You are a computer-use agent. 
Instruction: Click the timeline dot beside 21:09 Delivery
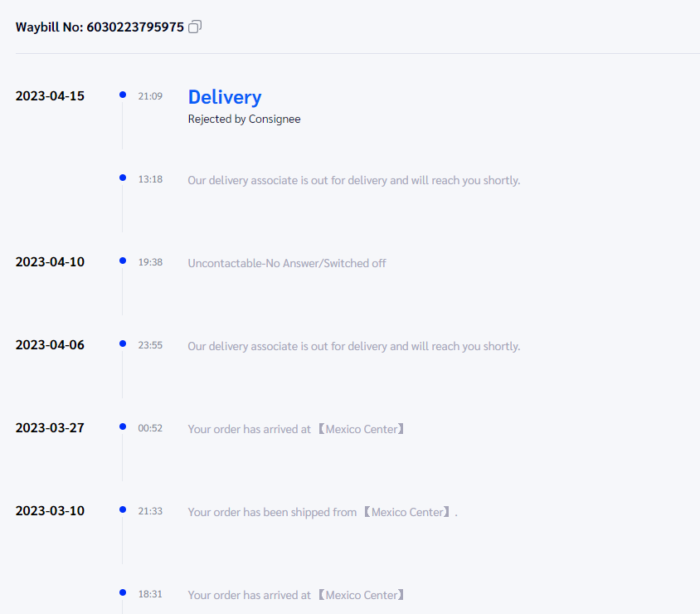(123, 95)
